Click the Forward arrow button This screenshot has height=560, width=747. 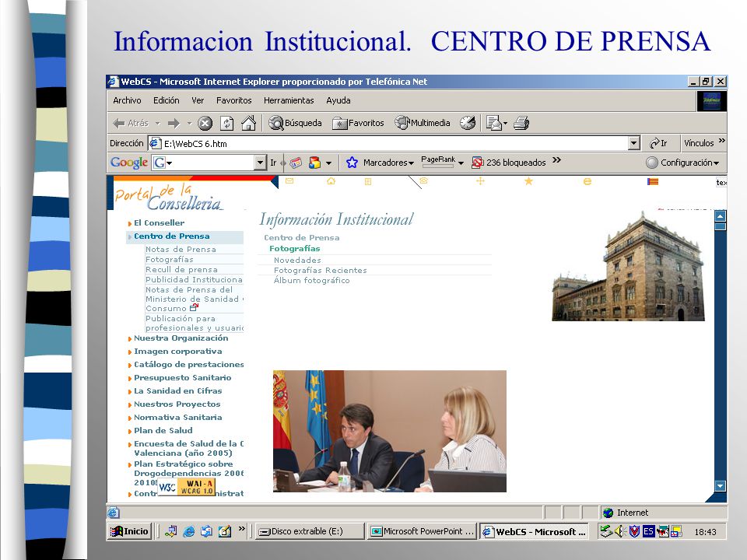(x=174, y=124)
